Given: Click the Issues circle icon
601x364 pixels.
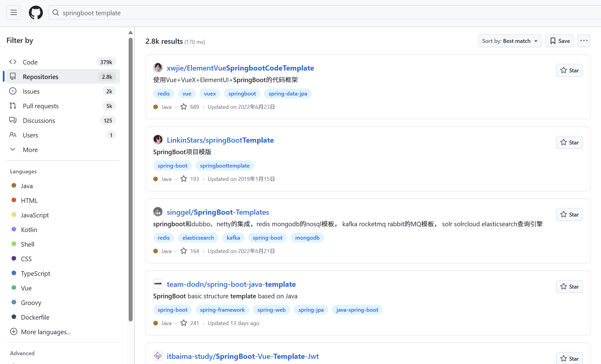Looking at the screenshot, I should tap(13, 91).
